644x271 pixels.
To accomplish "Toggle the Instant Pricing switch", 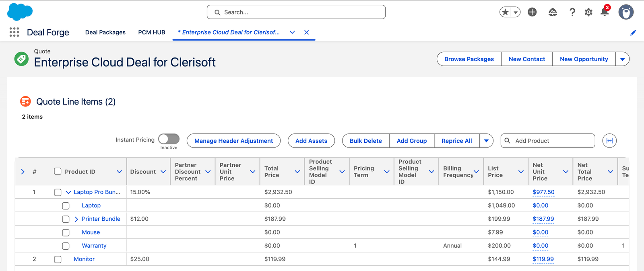I will [x=169, y=139].
